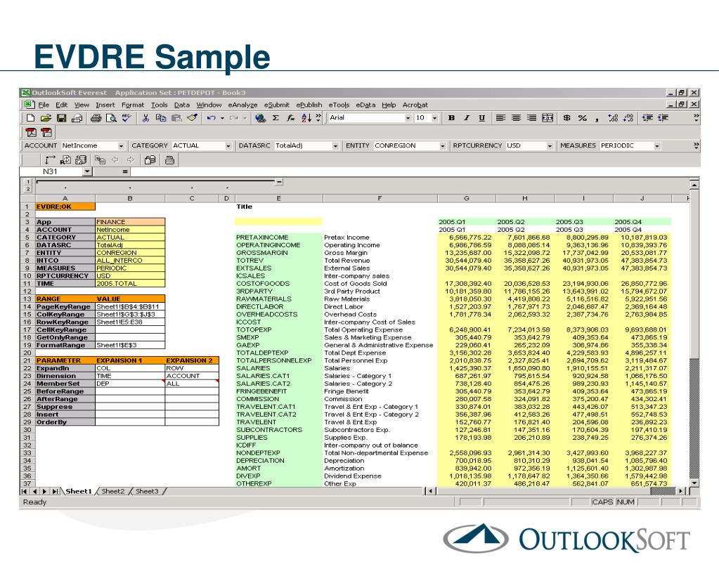This screenshot has width=719, height=588.
Task: Open the Arial font name dropdown
Action: pos(408,118)
